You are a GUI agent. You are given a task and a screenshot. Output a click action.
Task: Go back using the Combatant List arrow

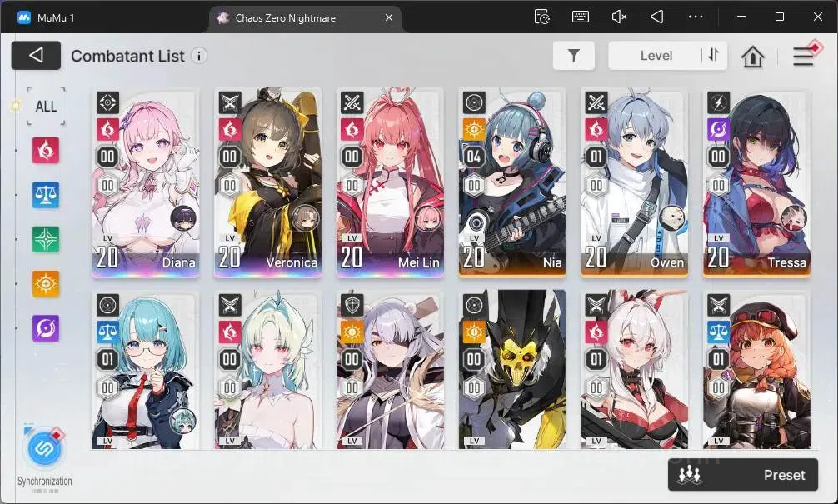click(x=36, y=56)
